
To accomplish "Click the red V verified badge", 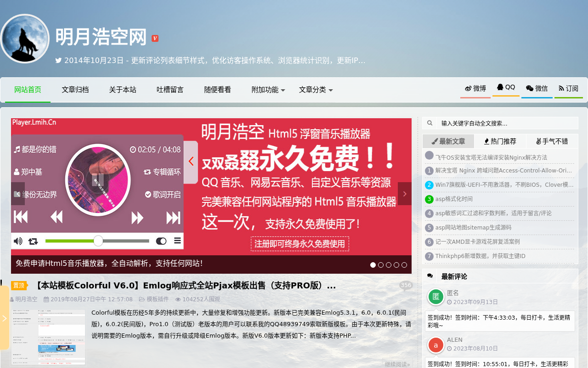I will (x=155, y=38).
